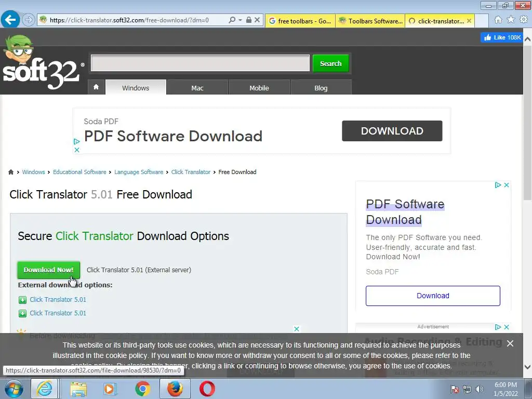
Task: Click the breadcrumb home icon
Action: coord(11,172)
